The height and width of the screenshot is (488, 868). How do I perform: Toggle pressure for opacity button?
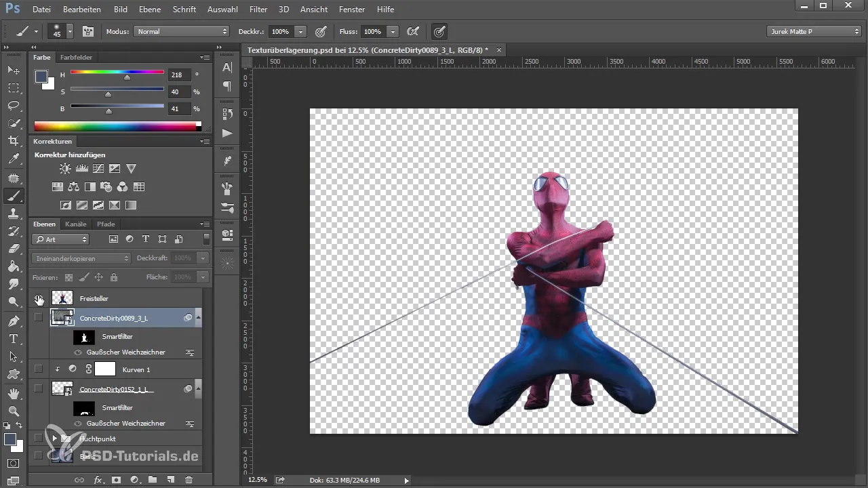(320, 31)
